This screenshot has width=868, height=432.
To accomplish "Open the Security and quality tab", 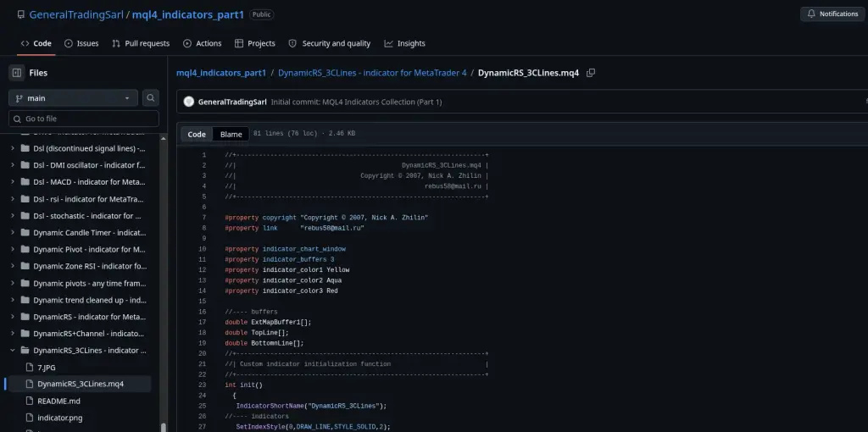I will pyautogui.click(x=330, y=43).
